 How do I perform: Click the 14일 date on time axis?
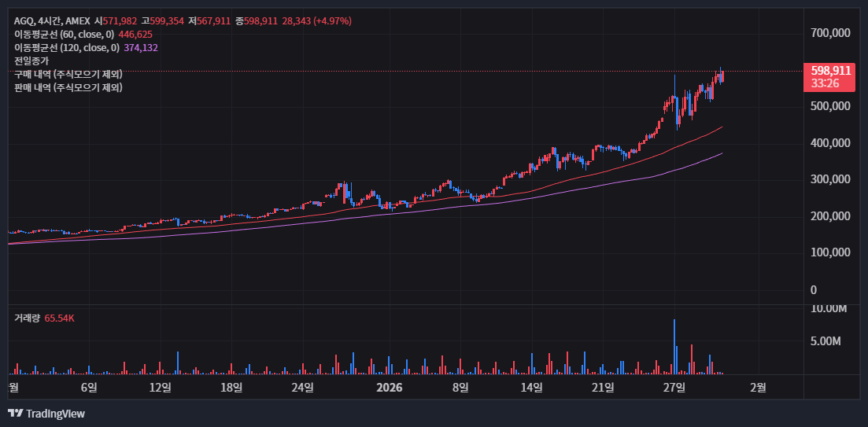[x=532, y=387]
